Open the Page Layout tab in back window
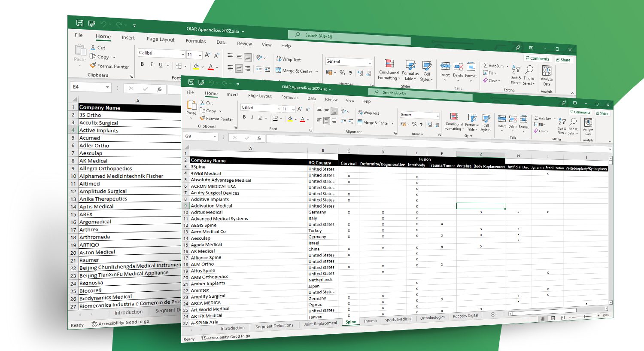The width and height of the screenshot is (644, 351). pyautogui.click(x=161, y=39)
